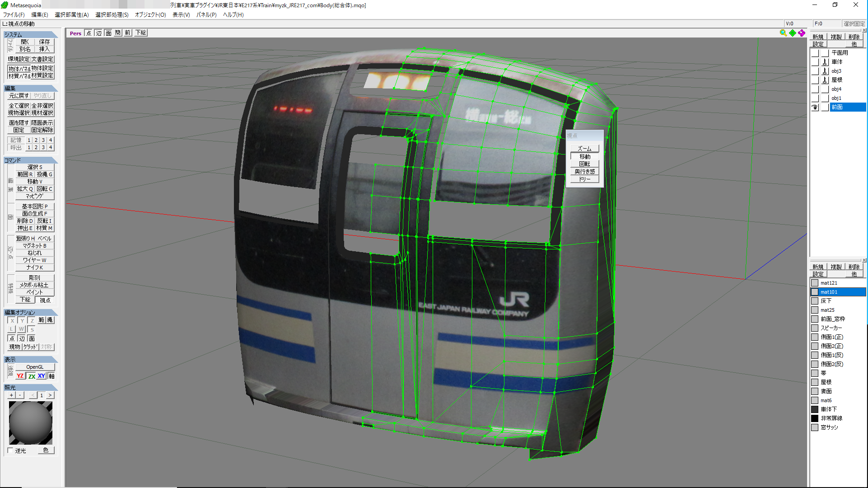
Task: Click the 開く open button
Action: (25, 42)
